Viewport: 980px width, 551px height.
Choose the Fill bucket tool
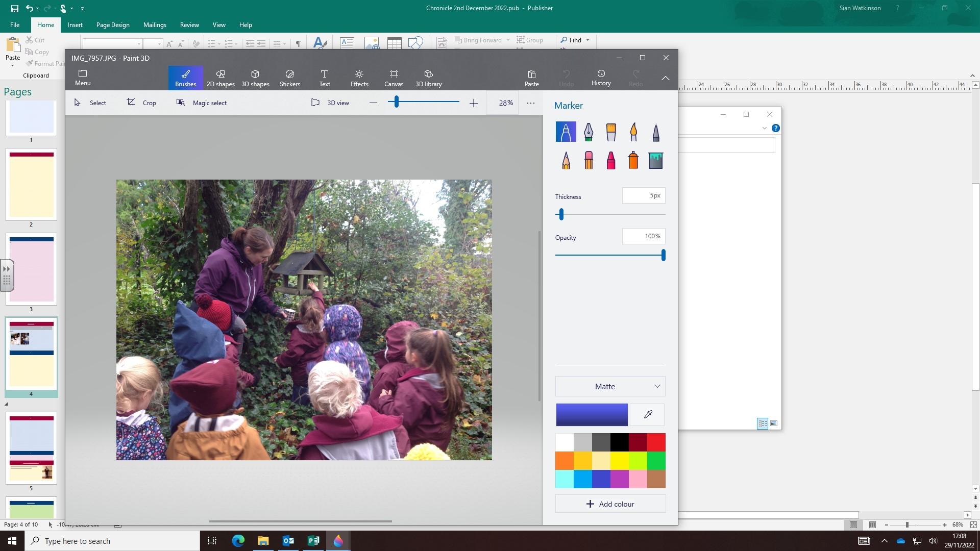656,160
